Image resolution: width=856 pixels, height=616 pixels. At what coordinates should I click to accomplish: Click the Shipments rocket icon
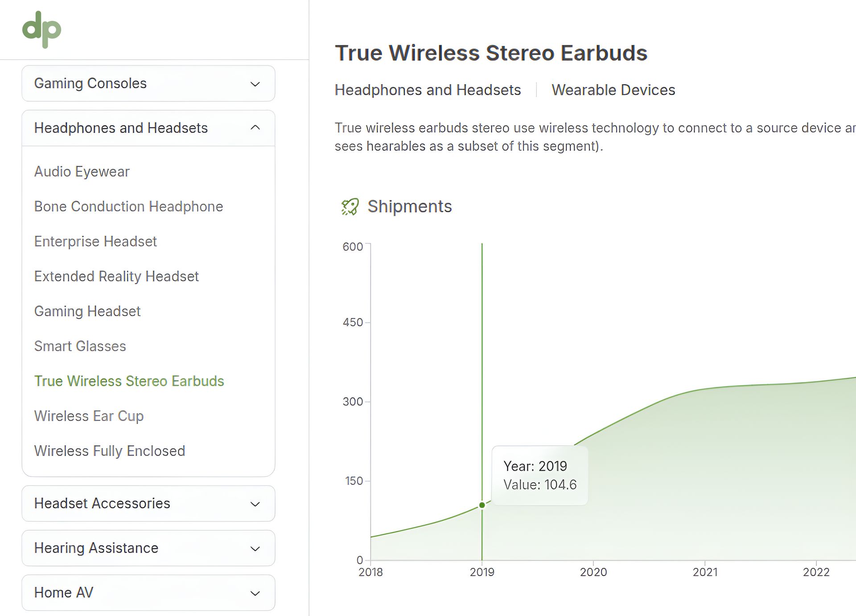pos(350,207)
